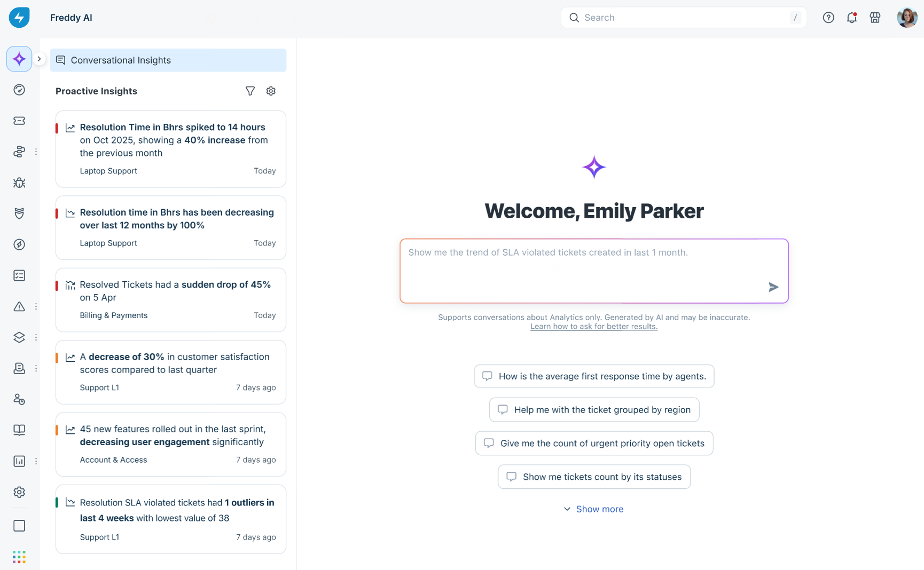Open the knowledge base book icon
The width and height of the screenshot is (924, 570).
click(19, 430)
